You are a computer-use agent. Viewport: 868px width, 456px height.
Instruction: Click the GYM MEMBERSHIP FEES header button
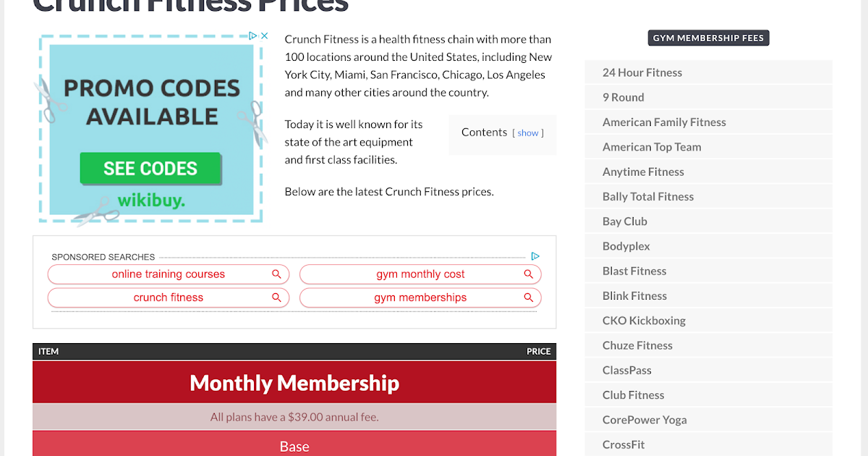pos(708,38)
